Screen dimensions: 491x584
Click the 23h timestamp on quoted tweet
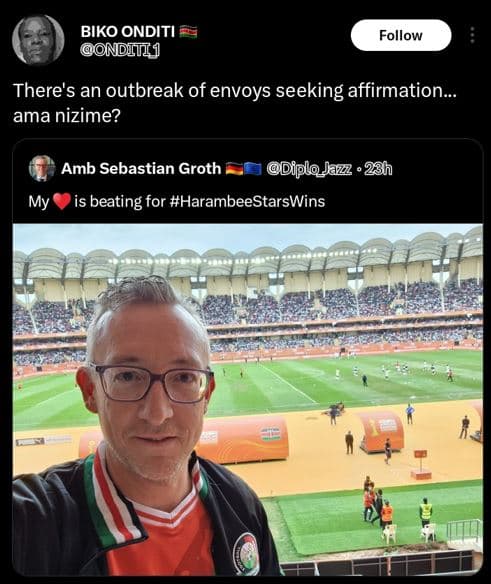pos(378,169)
